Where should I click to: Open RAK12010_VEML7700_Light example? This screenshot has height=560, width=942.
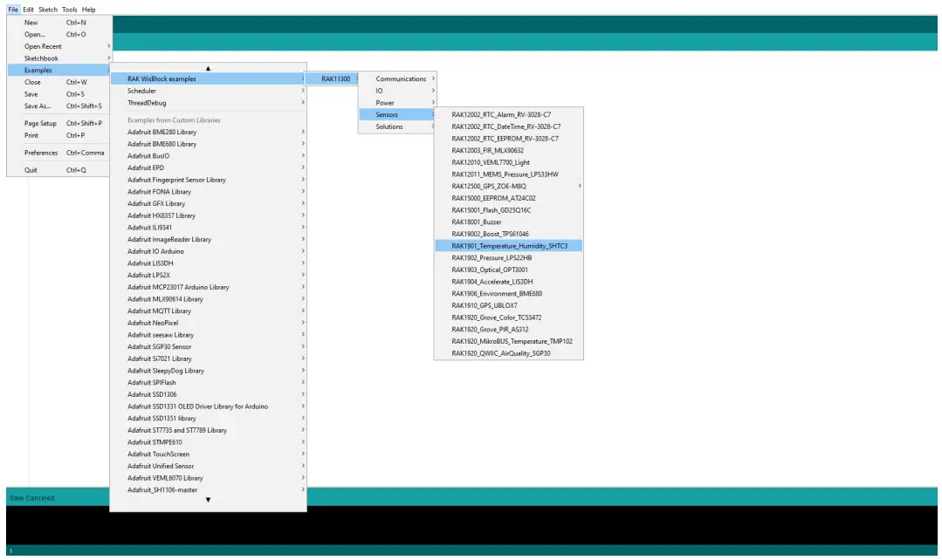[508, 162]
